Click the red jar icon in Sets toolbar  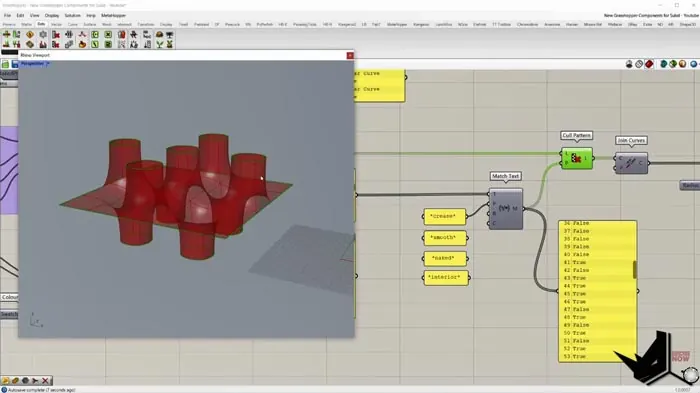pyautogui.click(x=121, y=34)
